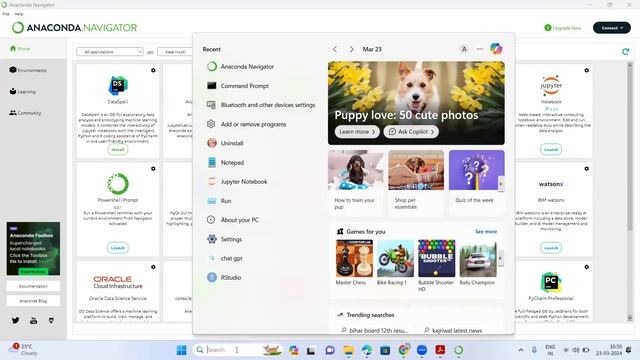Switch to Learning in the sidebar
Viewport: 640px width, 360px height.
[x=22, y=92]
